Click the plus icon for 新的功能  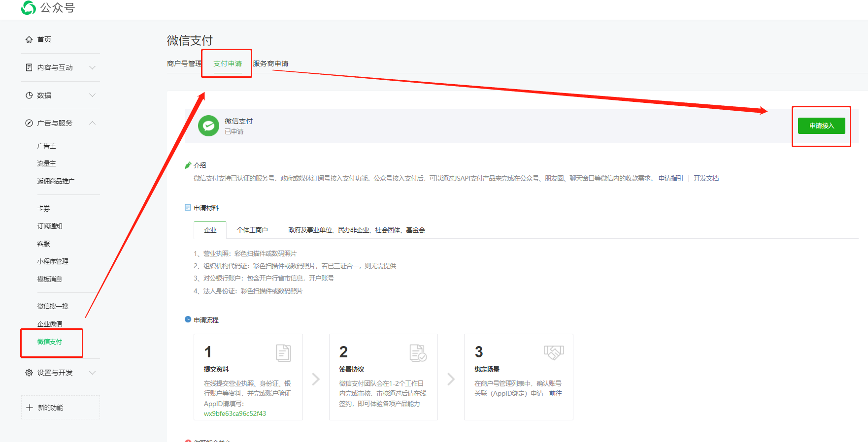click(30, 408)
